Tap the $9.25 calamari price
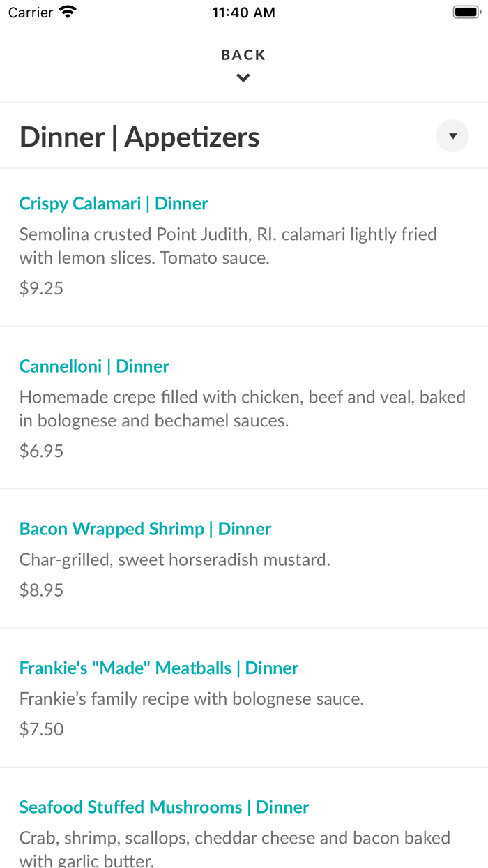Screen dimensions: 488x868 pos(41,288)
